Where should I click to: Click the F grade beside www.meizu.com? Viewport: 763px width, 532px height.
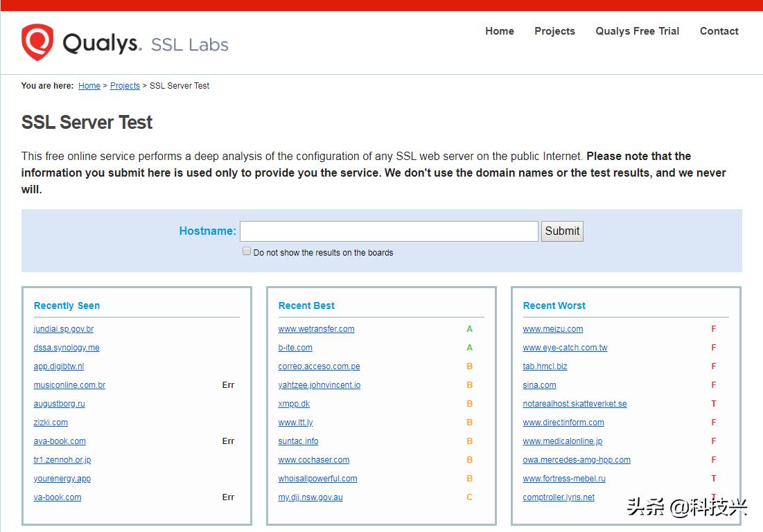(713, 329)
